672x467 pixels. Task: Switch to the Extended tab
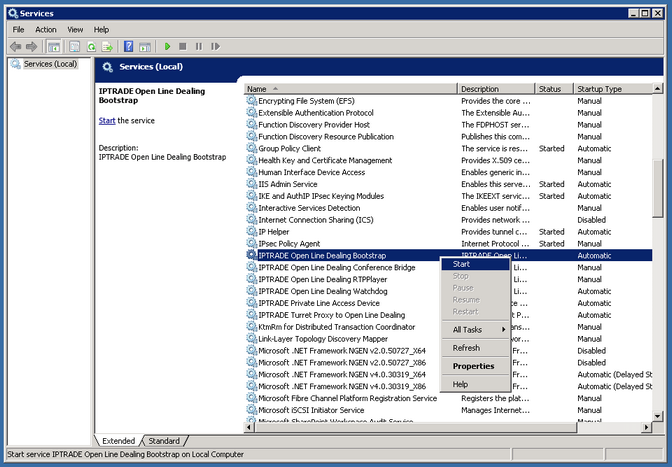point(118,441)
